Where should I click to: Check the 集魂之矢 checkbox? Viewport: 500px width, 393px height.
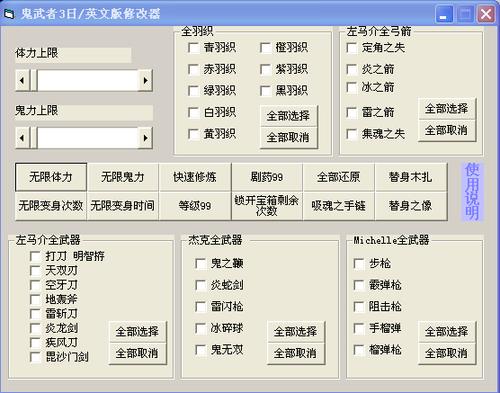[352, 134]
